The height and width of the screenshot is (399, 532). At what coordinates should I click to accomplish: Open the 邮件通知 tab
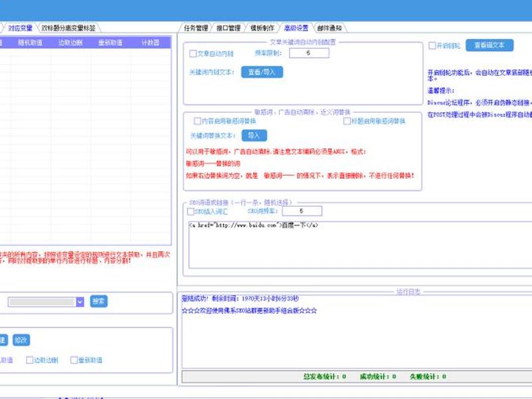point(329,28)
